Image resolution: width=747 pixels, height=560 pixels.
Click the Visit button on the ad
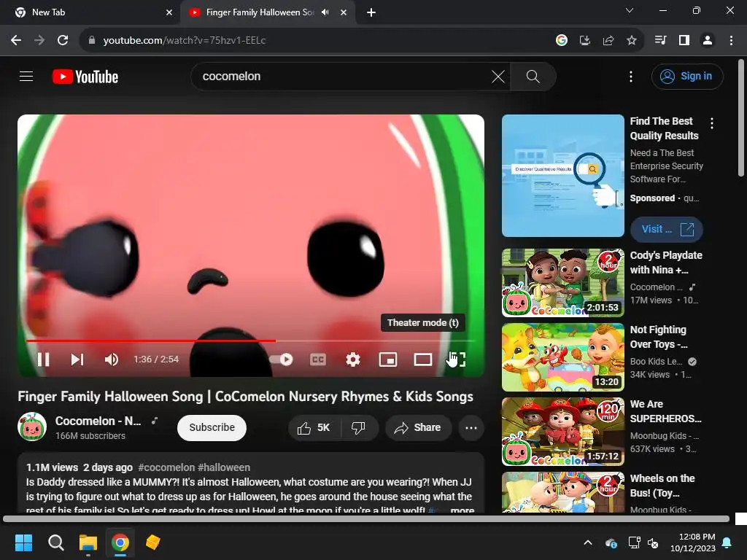coord(667,229)
